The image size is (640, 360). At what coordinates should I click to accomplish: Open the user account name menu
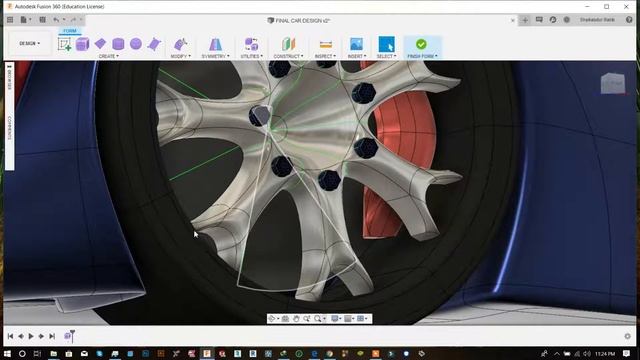(597, 20)
